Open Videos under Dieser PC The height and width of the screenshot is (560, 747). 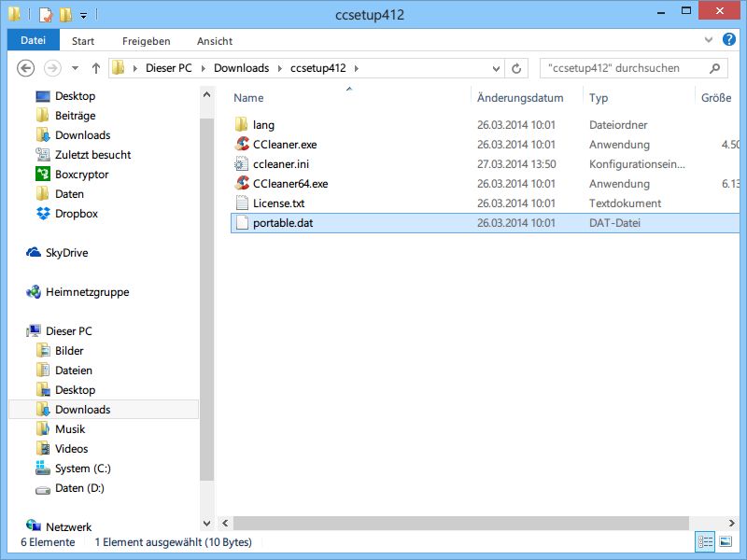coord(72,449)
